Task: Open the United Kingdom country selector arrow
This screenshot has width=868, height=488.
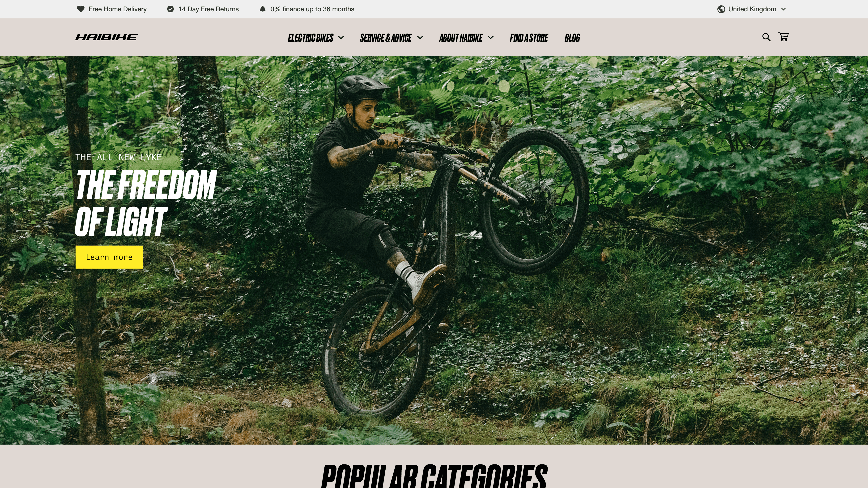Action: (783, 9)
